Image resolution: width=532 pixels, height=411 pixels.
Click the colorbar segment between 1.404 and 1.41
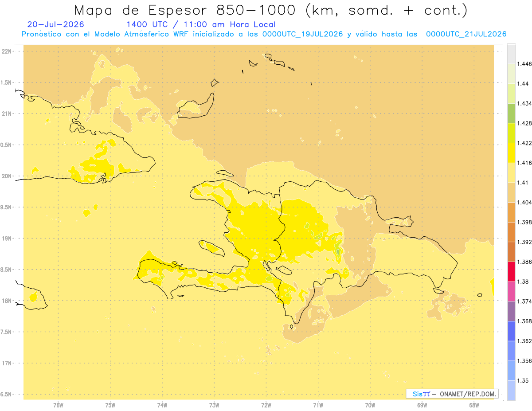[x=511, y=192]
